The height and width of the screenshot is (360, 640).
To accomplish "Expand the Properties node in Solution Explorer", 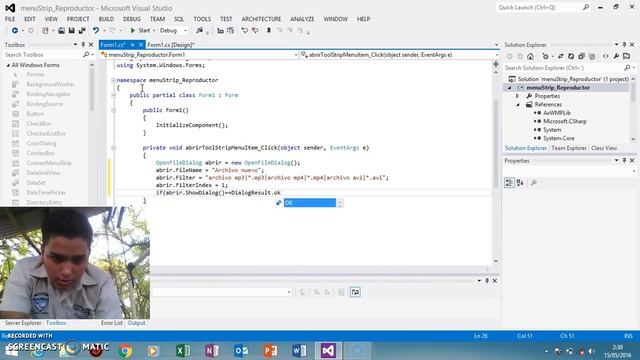I will (x=518, y=96).
